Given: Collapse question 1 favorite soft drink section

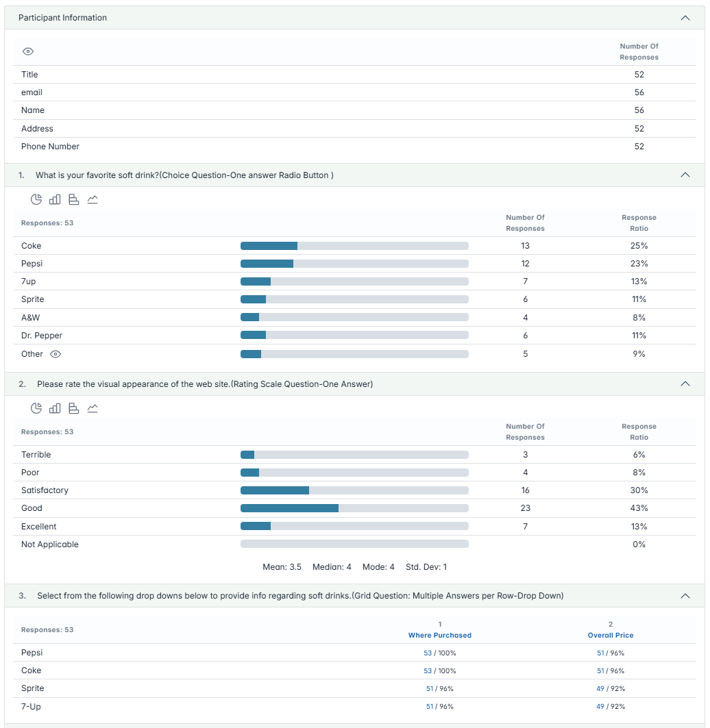Looking at the screenshot, I should point(685,175).
